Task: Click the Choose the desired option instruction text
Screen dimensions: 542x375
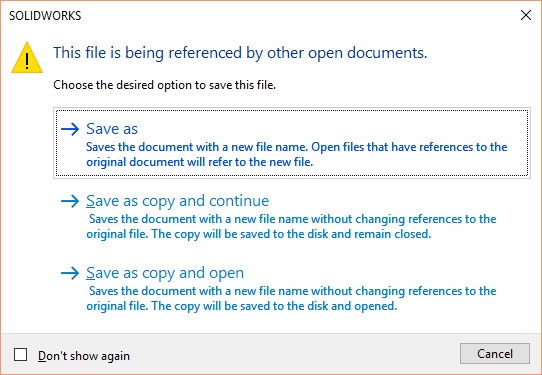Action: pos(165,85)
